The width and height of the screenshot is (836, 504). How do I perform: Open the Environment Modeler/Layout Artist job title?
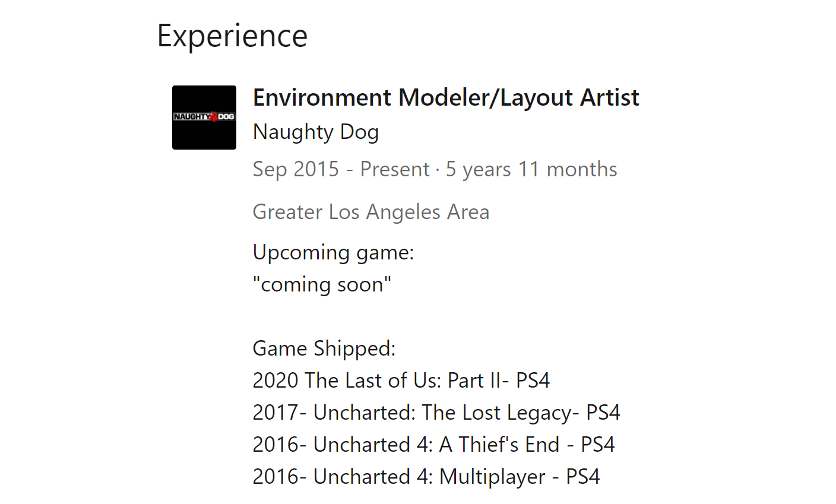(x=446, y=98)
